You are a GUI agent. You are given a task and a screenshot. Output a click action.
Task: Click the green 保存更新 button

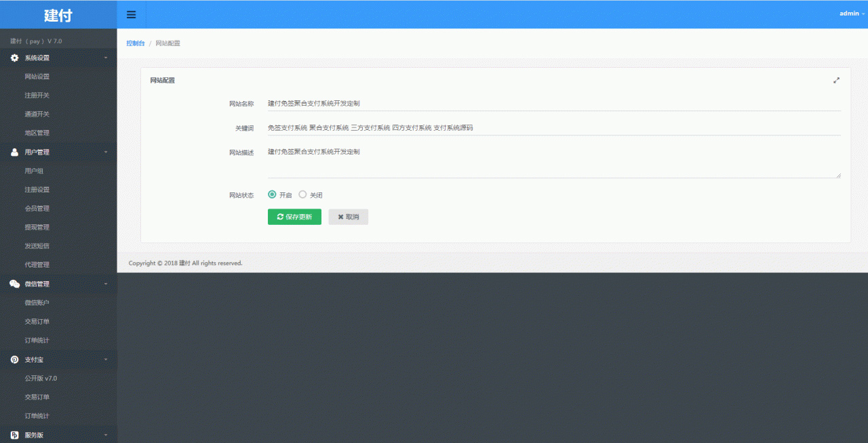click(294, 217)
